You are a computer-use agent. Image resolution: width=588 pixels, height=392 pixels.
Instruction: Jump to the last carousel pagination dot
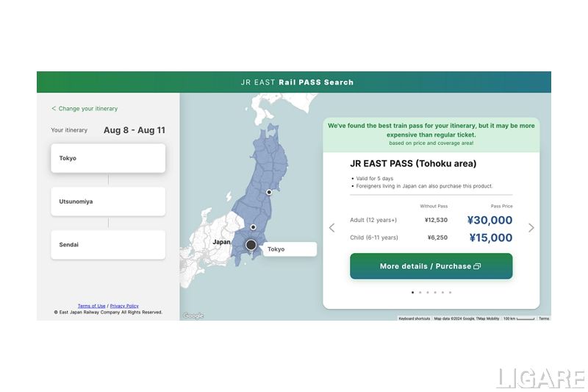(x=450, y=292)
